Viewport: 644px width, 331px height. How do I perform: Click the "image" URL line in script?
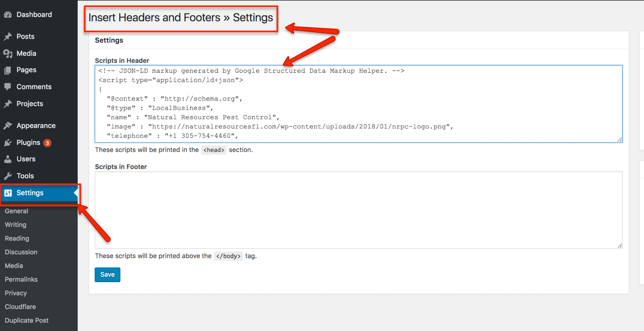280,127
